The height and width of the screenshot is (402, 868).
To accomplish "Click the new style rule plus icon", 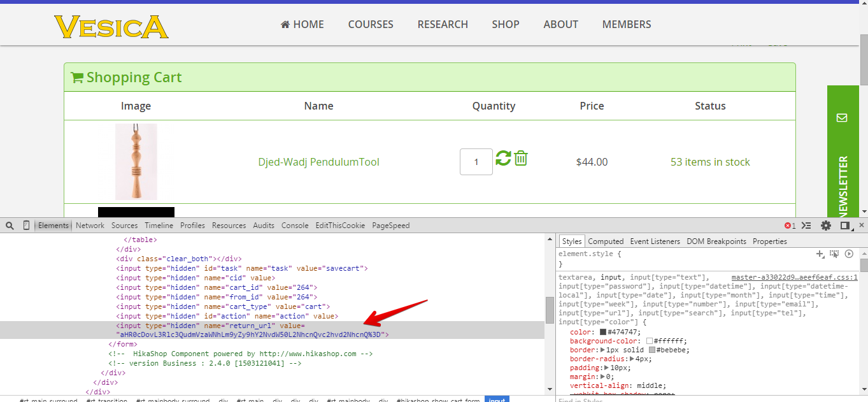I will tap(820, 254).
